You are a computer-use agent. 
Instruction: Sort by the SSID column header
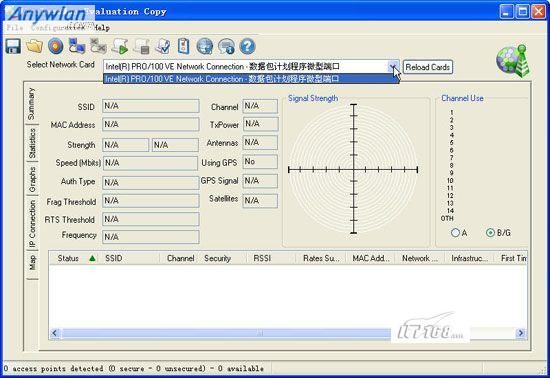pyautogui.click(x=131, y=258)
